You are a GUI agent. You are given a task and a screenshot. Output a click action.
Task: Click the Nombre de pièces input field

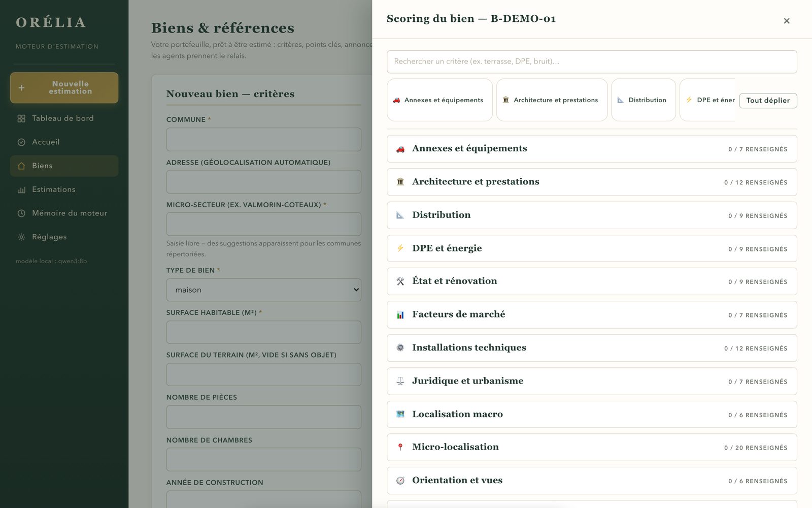pos(264,417)
